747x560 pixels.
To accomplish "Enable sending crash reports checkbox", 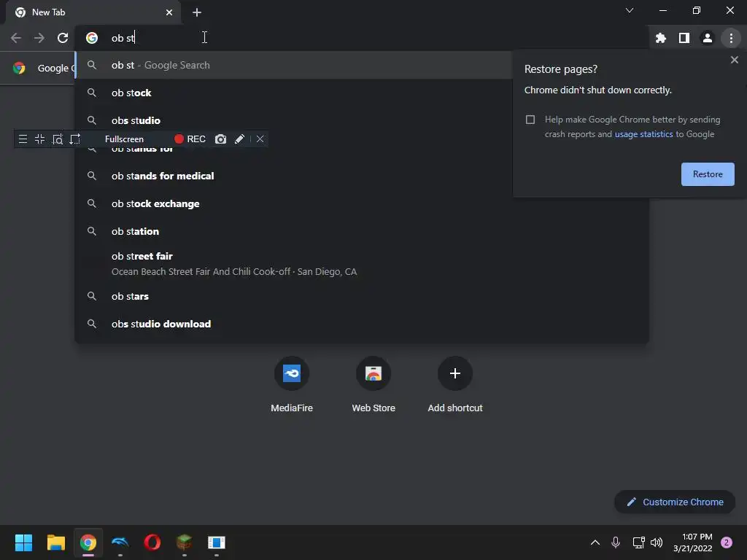I will 530,120.
